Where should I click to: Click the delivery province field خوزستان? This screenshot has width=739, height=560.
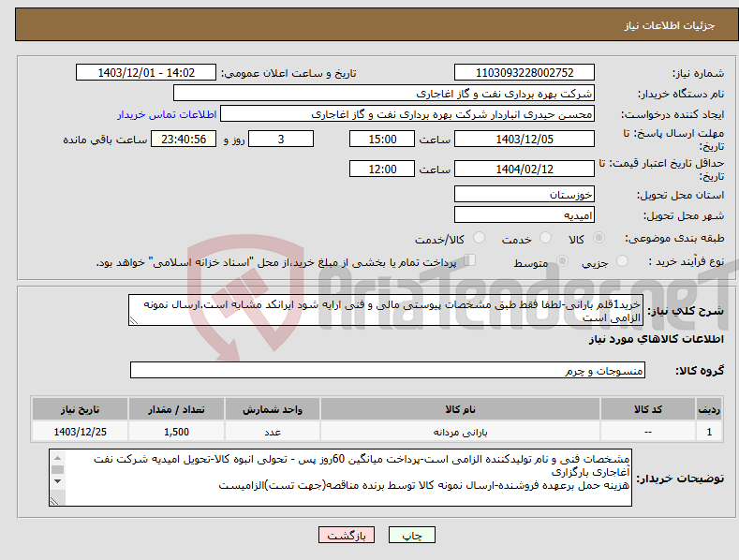tap(525, 194)
